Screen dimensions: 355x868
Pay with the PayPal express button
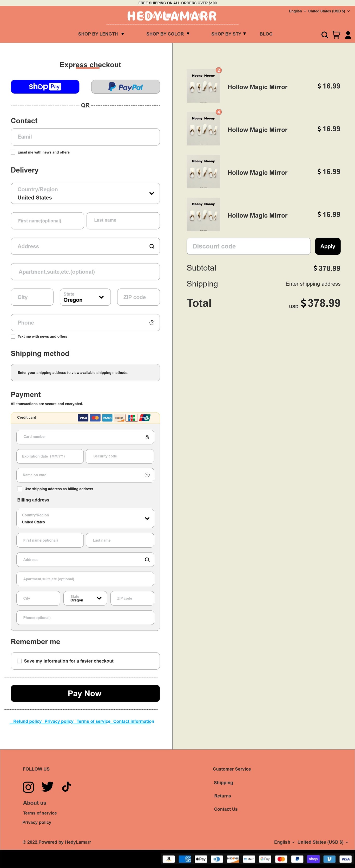(x=126, y=87)
